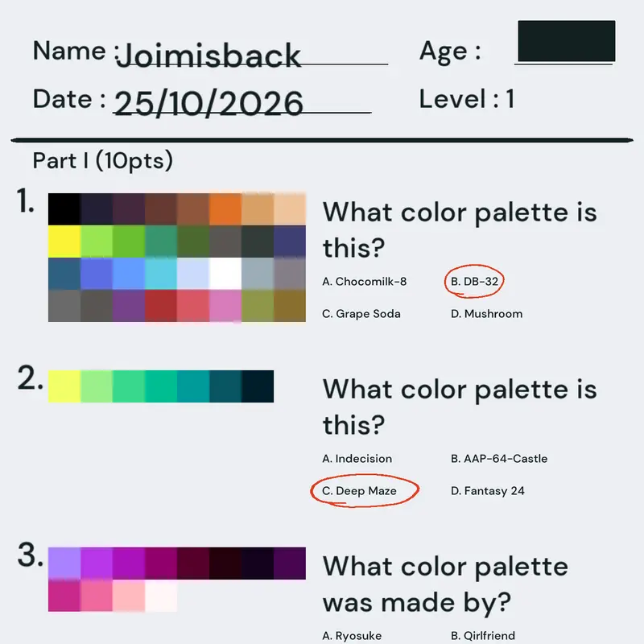Choose answer A. Ryosuke

[352, 636]
